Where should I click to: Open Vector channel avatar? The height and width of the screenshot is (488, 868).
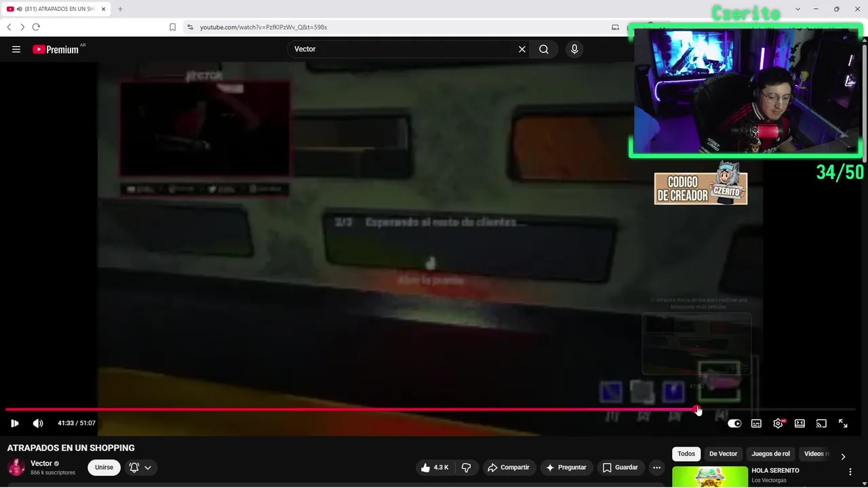(x=16, y=467)
